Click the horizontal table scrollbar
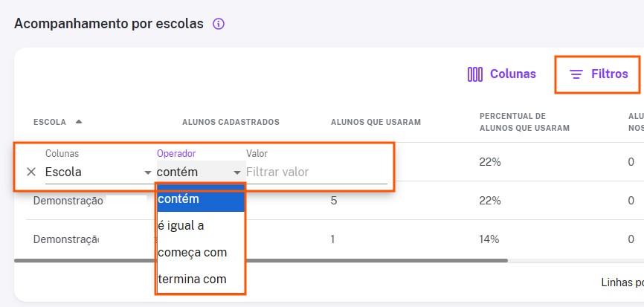 click(261, 260)
